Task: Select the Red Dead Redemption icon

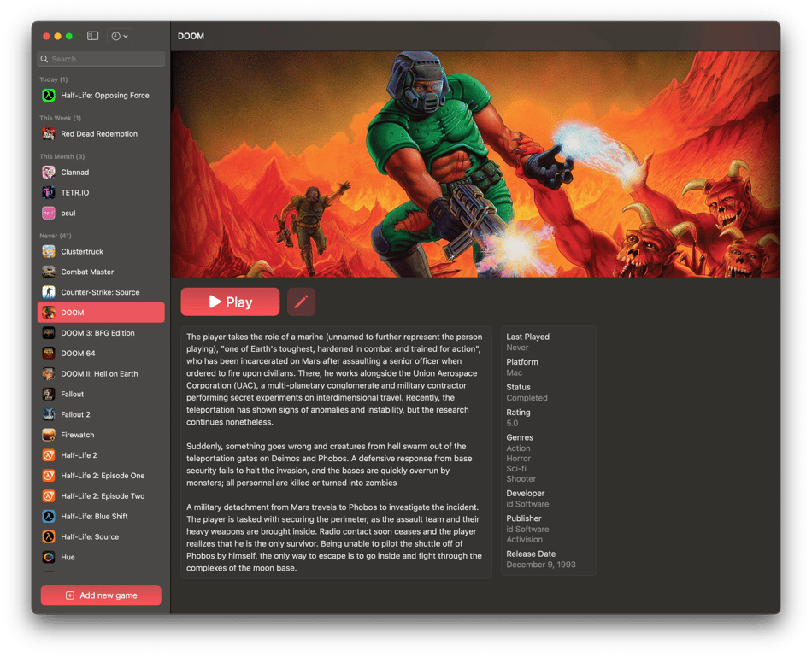Action: [x=49, y=133]
